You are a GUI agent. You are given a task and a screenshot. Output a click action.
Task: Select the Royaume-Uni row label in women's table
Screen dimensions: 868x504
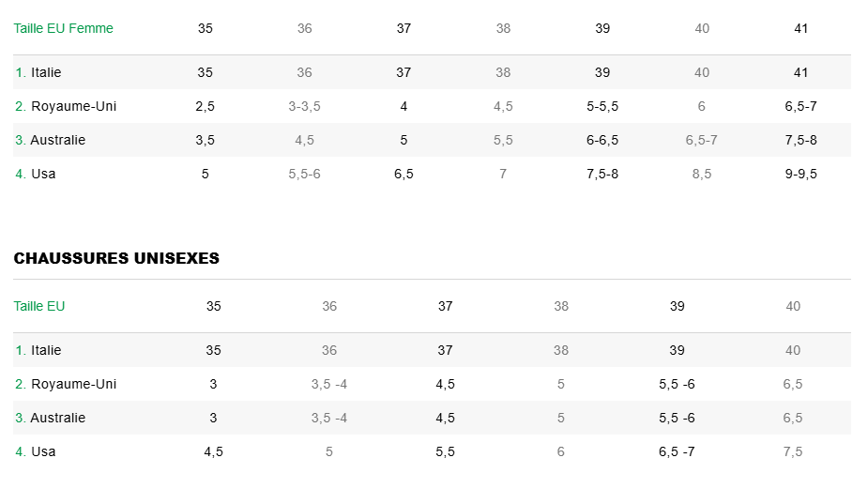(x=73, y=106)
